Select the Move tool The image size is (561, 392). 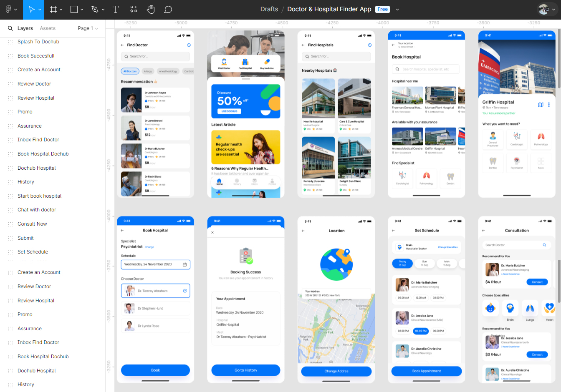tap(31, 9)
